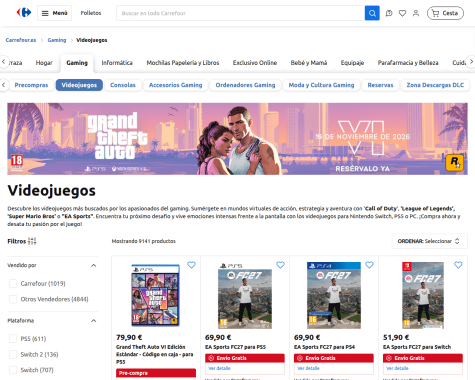
Task: Check Otros Vendedores (4844) filter
Action: [13, 299]
